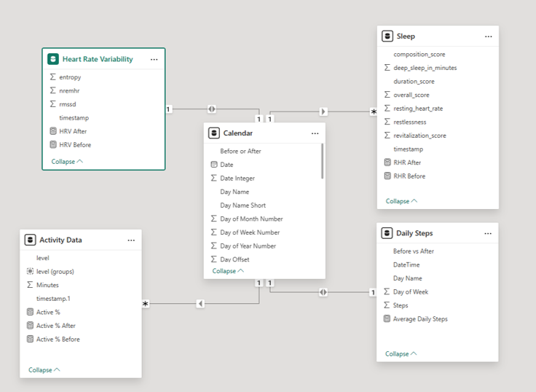Select the Daily Steps table title

click(x=414, y=233)
